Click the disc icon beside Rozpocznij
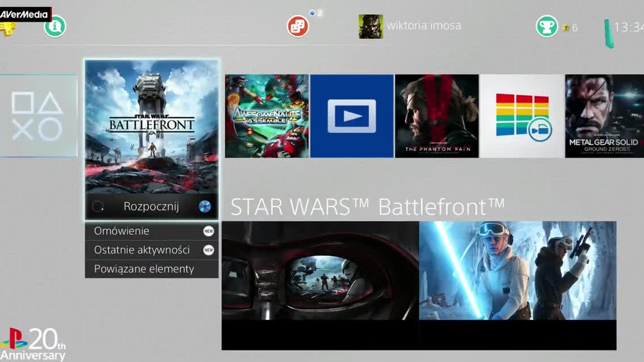 (x=205, y=207)
